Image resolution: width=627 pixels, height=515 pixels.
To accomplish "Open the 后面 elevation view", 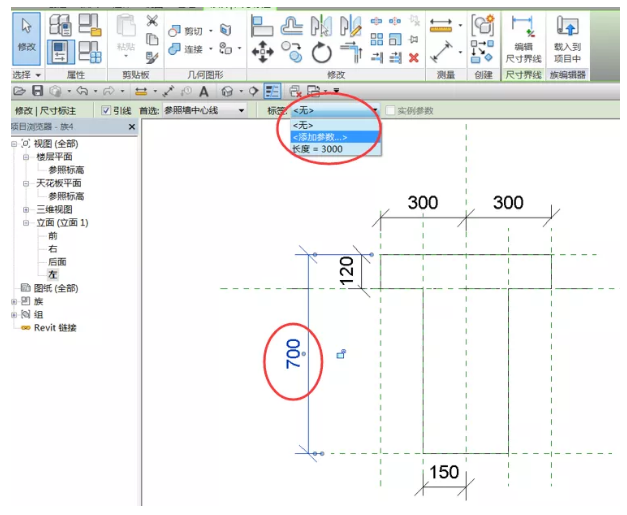I will click(x=57, y=262).
